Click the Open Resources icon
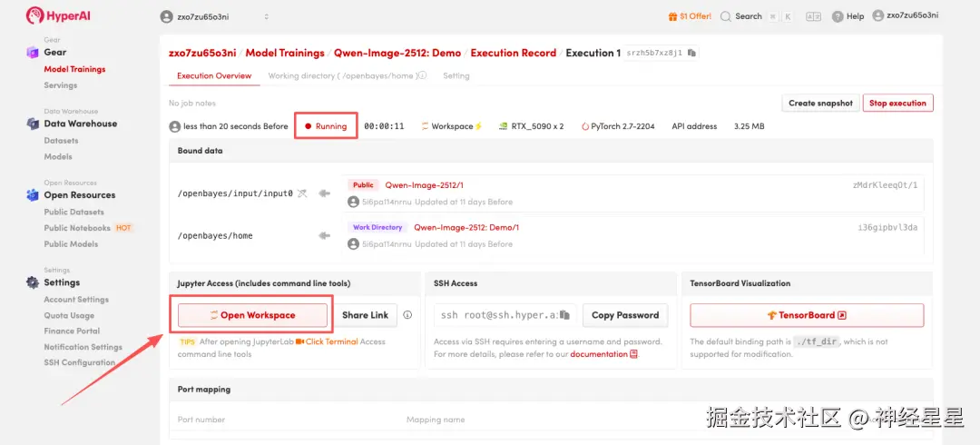Viewport: 980px width, 445px height. [x=33, y=195]
